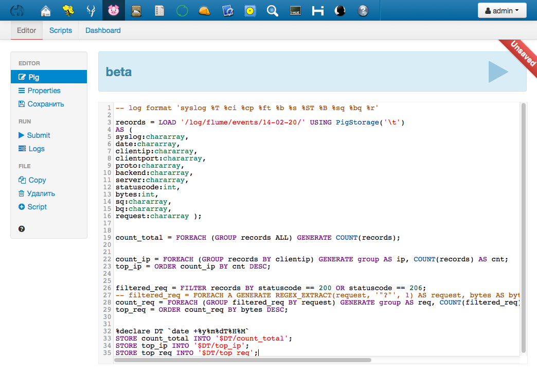Open the Job Designer document icon
Image resolution: width=537 pixels, height=392 pixels.
pos(159,11)
